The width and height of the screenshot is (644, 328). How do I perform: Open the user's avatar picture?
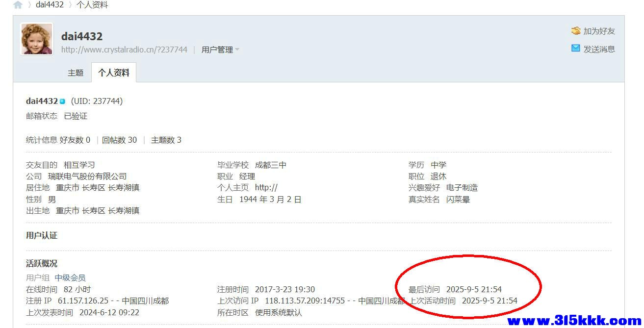[x=37, y=39]
